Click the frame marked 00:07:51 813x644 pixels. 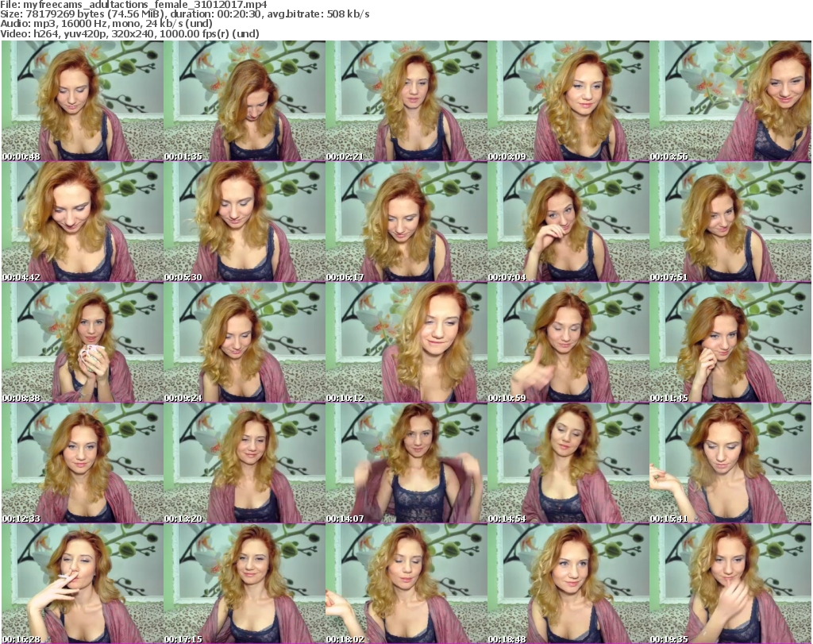pyautogui.click(x=730, y=222)
